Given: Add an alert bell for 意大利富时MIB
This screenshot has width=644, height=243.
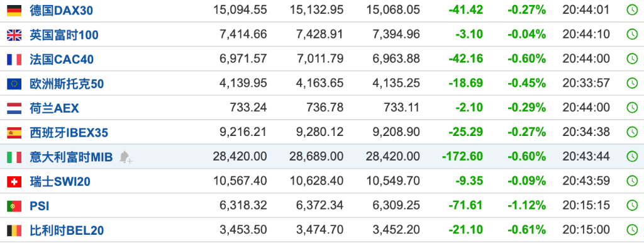Looking at the screenshot, I should (x=125, y=157).
